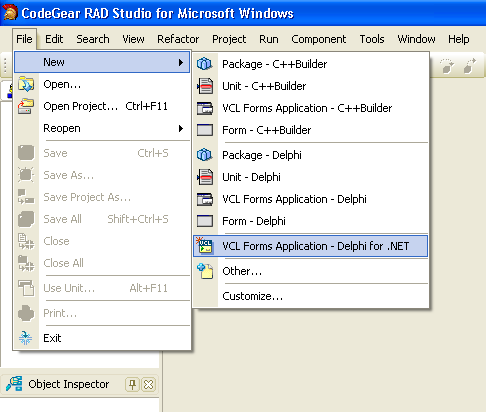Click the Package - C++Builder icon
This screenshot has width=486, height=412.
tap(205, 64)
